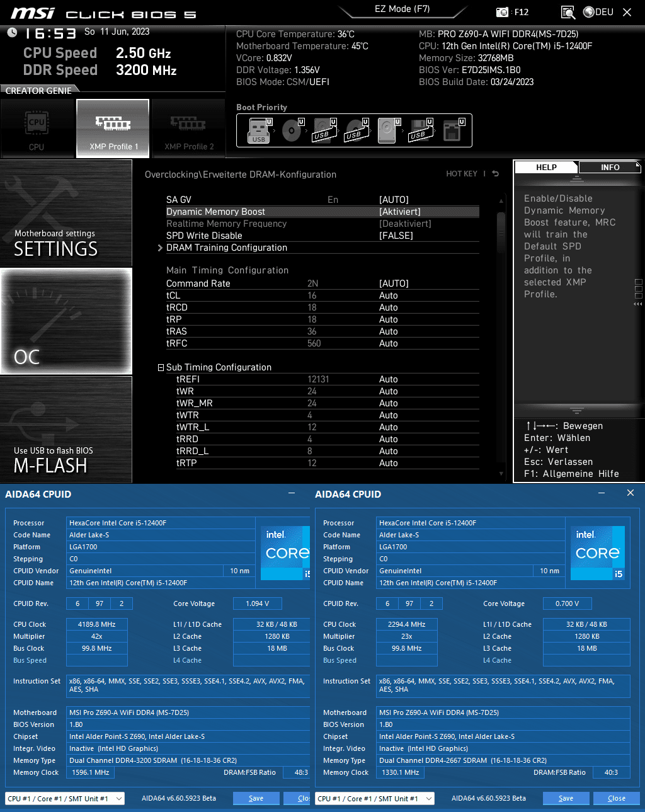645x812 pixels.
Task: Close the MSI Click BIOS with the X icon
Action: pyautogui.click(x=627, y=12)
